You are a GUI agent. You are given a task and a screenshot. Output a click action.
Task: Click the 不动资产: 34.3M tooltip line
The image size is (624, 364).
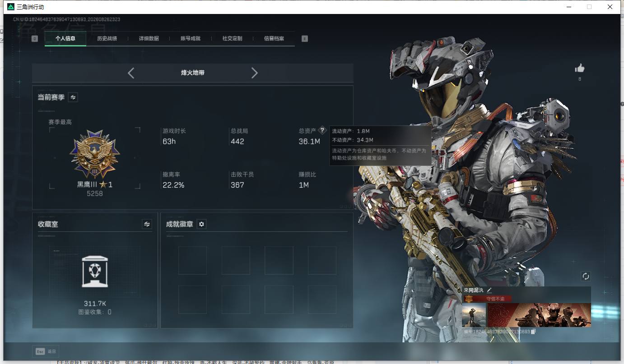click(353, 140)
